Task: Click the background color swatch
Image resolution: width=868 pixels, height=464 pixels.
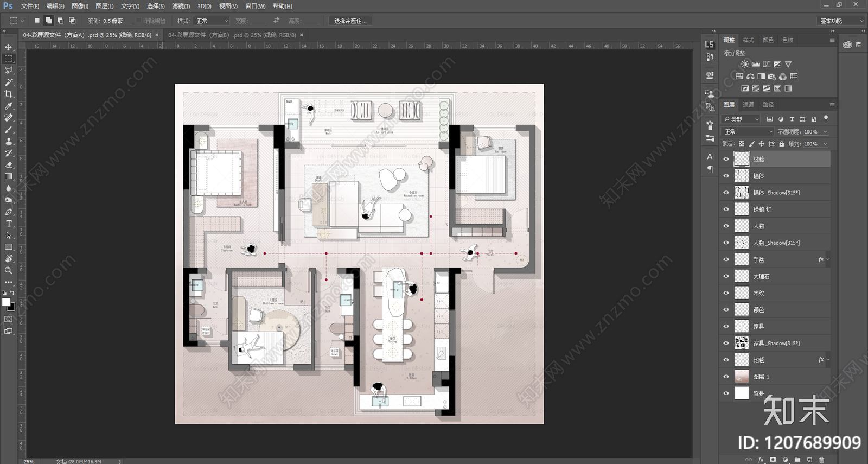Action: click(x=12, y=308)
